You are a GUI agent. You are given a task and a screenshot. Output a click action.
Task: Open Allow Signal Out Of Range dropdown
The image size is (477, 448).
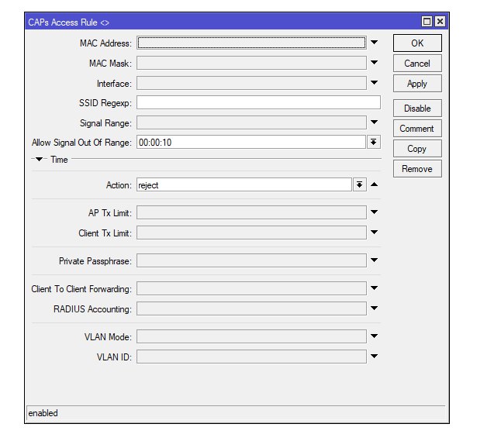coord(374,142)
